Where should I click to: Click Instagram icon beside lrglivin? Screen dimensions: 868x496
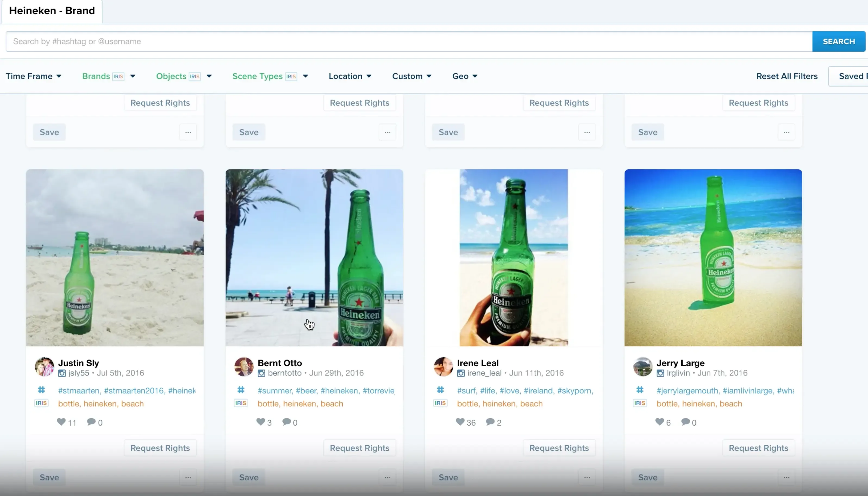(x=660, y=373)
